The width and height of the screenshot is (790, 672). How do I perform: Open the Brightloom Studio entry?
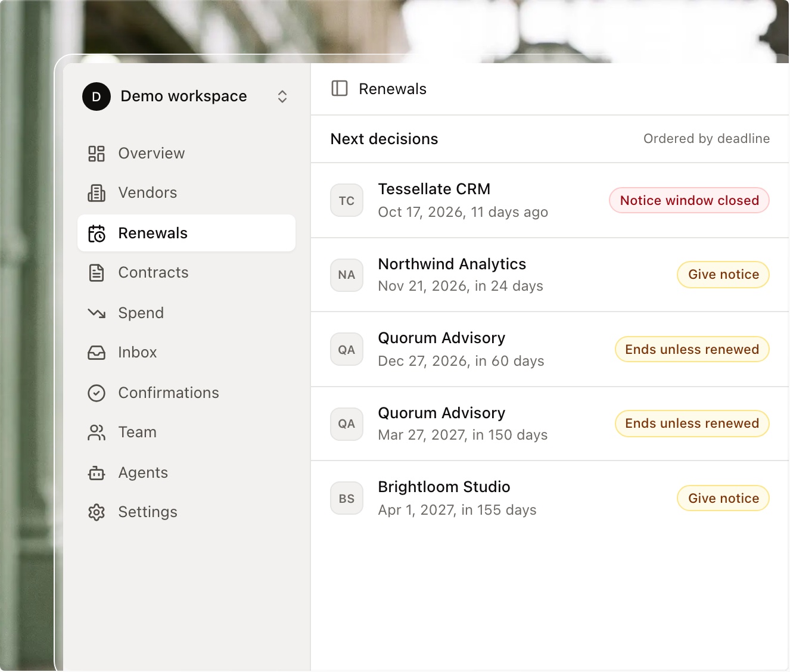[x=550, y=498]
